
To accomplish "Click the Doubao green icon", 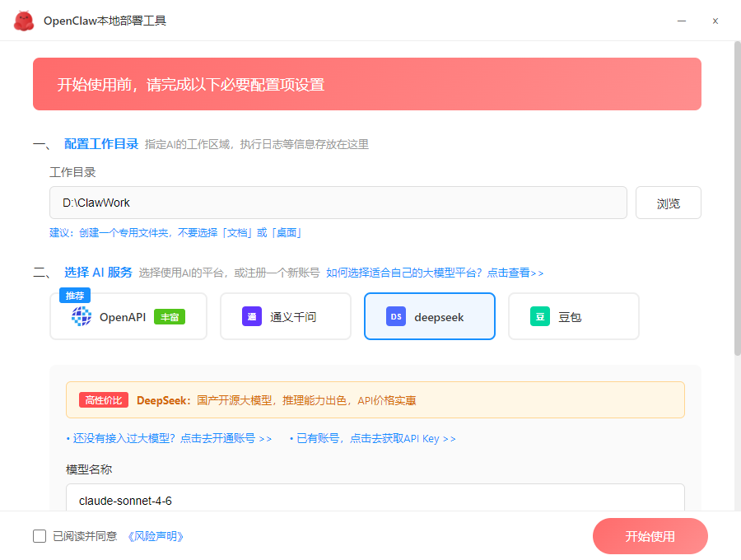I will tap(540, 316).
